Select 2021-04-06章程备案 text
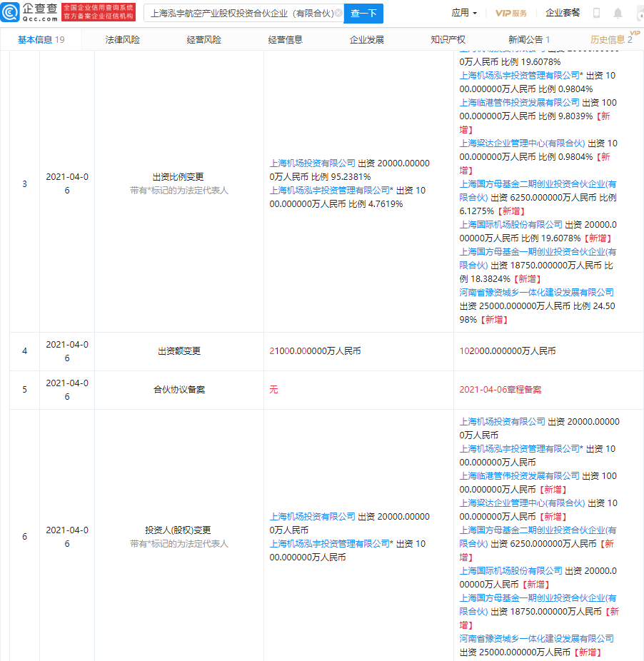The width and height of the screenshot is (644, 661). [500, 390]
